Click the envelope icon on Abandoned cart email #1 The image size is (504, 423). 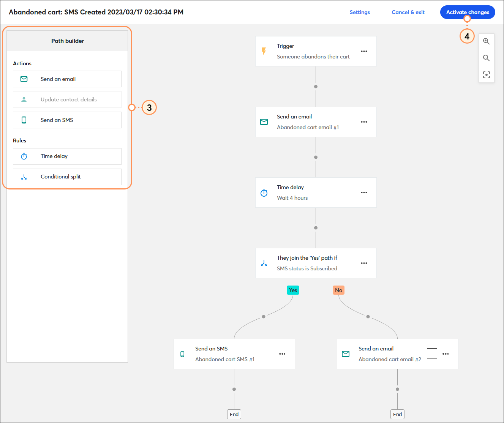pyautogui.click(x=264, y=122)
